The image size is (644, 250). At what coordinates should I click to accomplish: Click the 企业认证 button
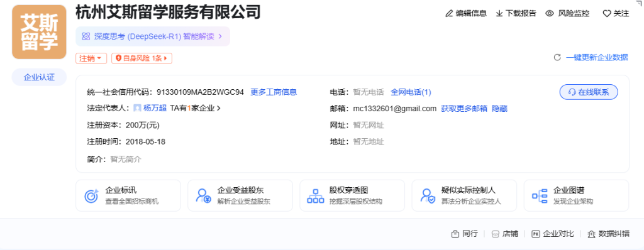pyautogui.click(x=39, y=77)
